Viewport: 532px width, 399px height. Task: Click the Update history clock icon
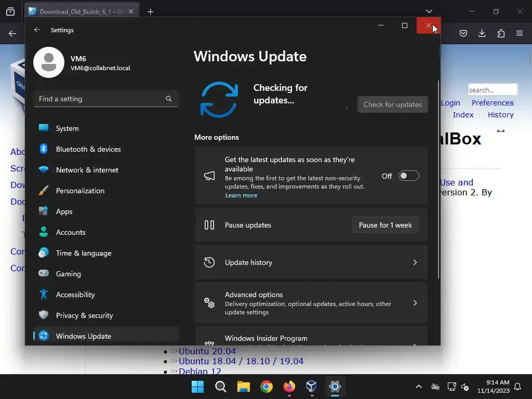pos(209,262)
